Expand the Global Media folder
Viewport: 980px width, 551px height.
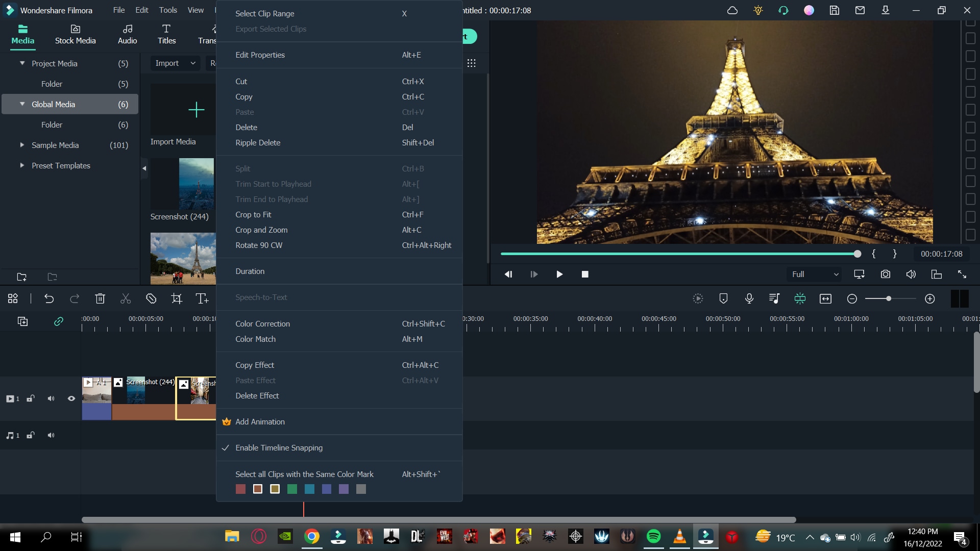pyautogui.click(x=22, y=104)
